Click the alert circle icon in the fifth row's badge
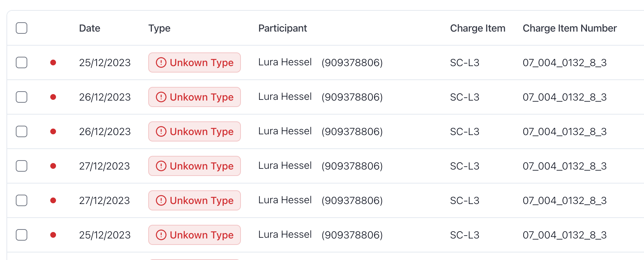The height and width of the screenshot is (260, 644). [161, 200]
